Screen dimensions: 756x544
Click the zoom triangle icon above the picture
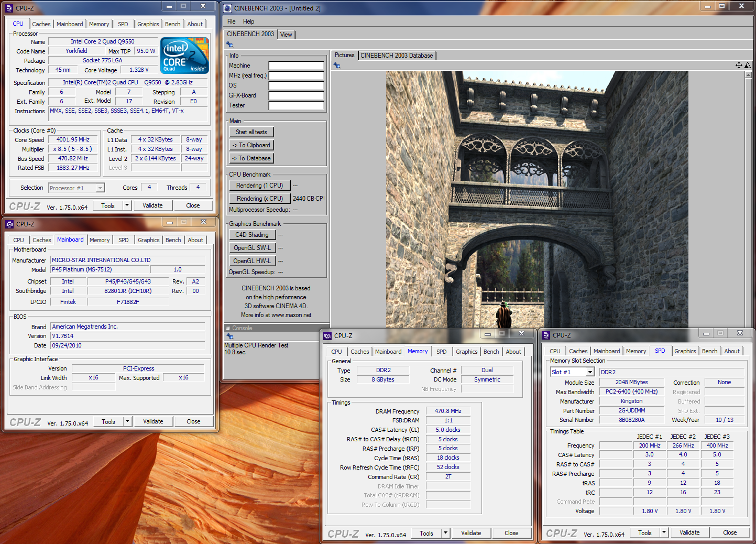[748, 66]
